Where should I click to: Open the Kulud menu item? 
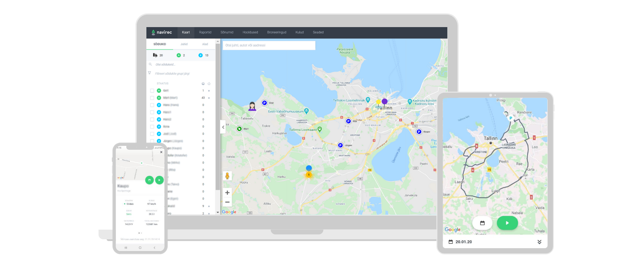pos(300,32)
